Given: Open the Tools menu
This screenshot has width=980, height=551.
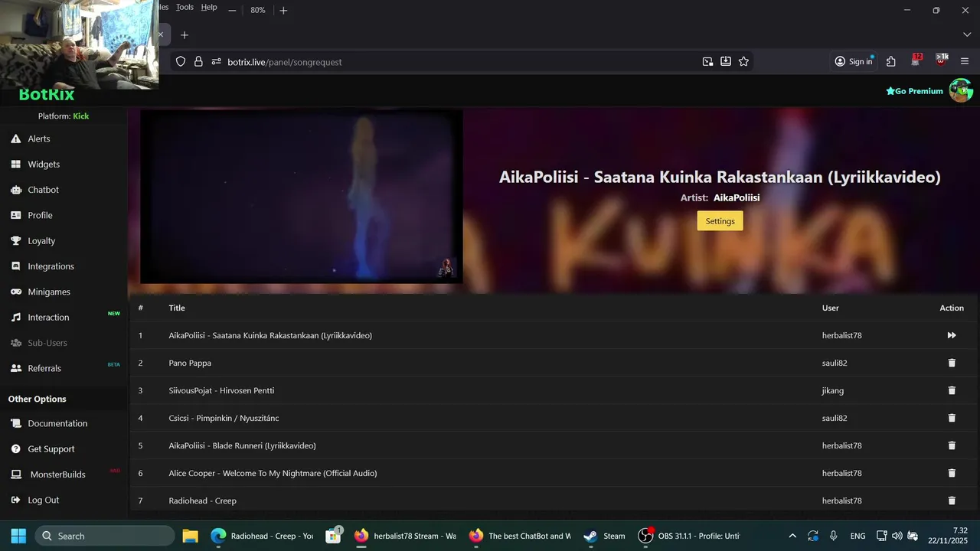Looking at the screenshot, I should [185, 7].
